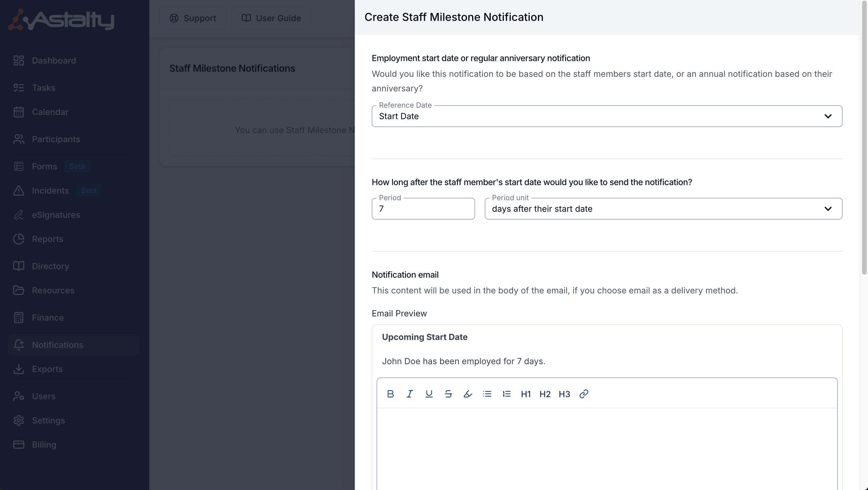Screen dimensions: 868x490
Task: Click the Period number field
Action: point(423,209)
